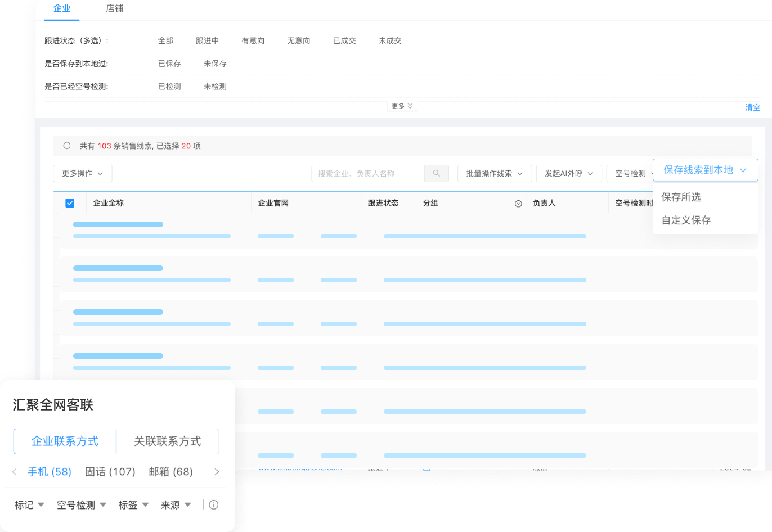Click the 负责人 column header
772x532 pixels.
point(544,203)
